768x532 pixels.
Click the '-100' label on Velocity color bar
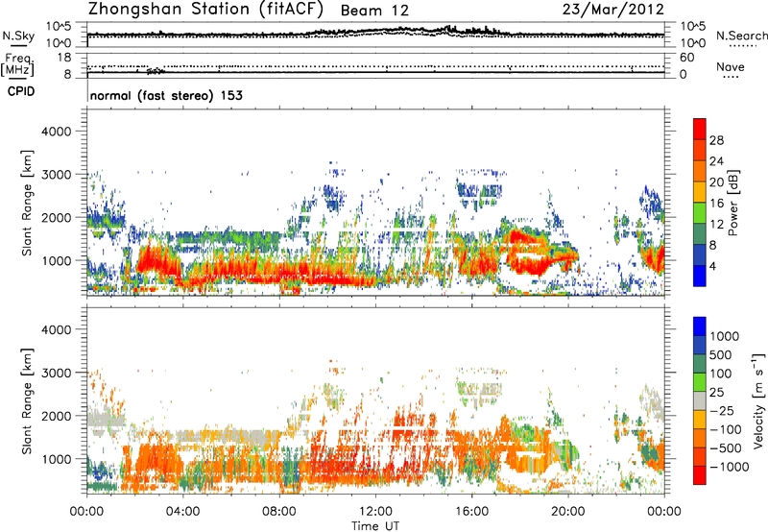[x=725, y=429]
